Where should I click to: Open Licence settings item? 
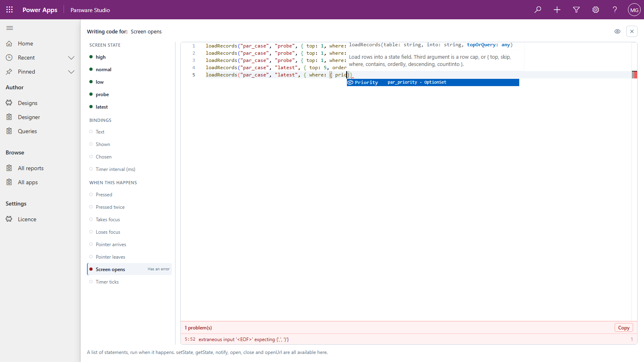40,219
